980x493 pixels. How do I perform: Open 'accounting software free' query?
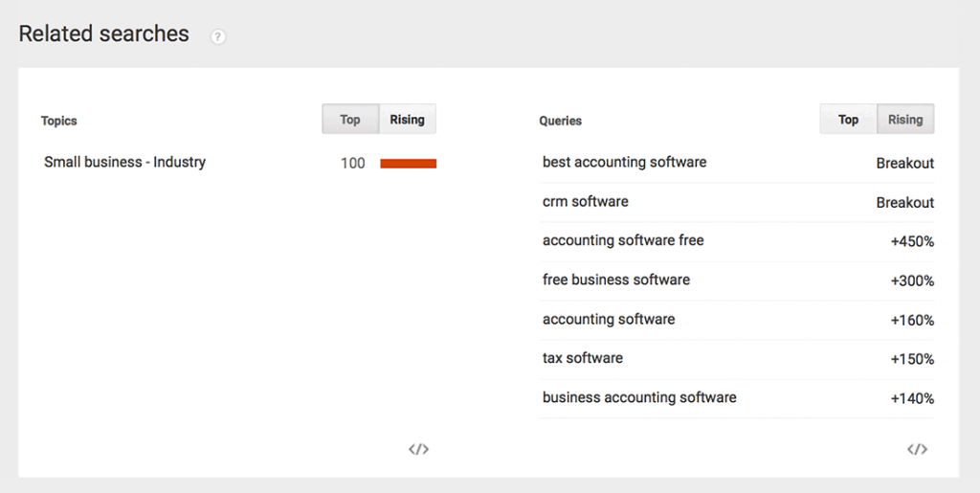pos(623,240)
